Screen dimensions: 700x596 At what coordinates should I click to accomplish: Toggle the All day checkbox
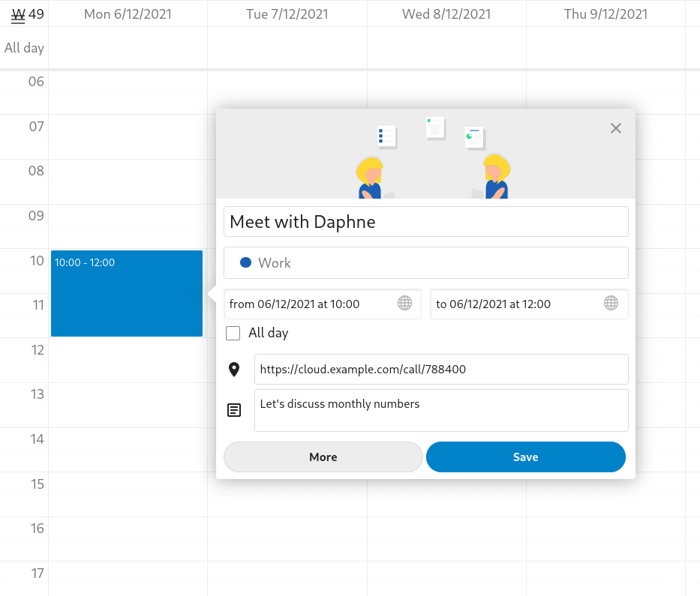coord(233,333)
